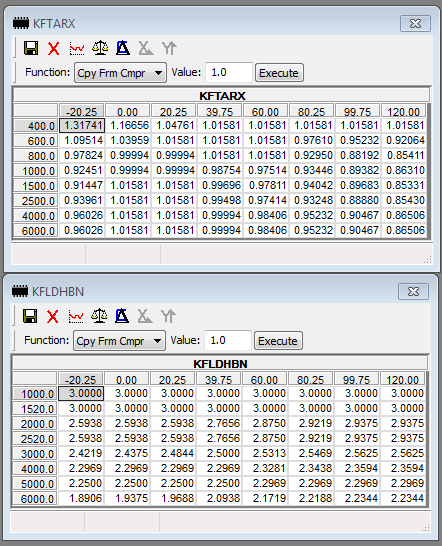Open the Function dropdown in the KFTARX window
The height and width of the screenshot is (546, 442).
[121, 73]
